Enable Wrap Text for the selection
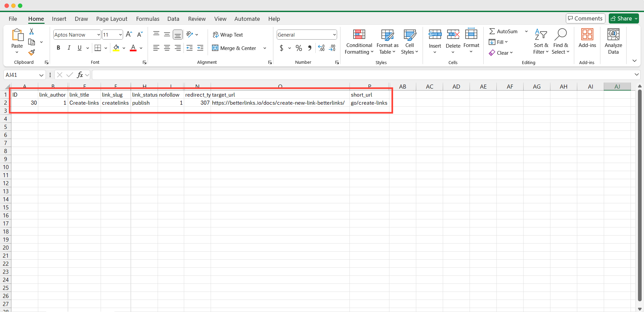 228,35
